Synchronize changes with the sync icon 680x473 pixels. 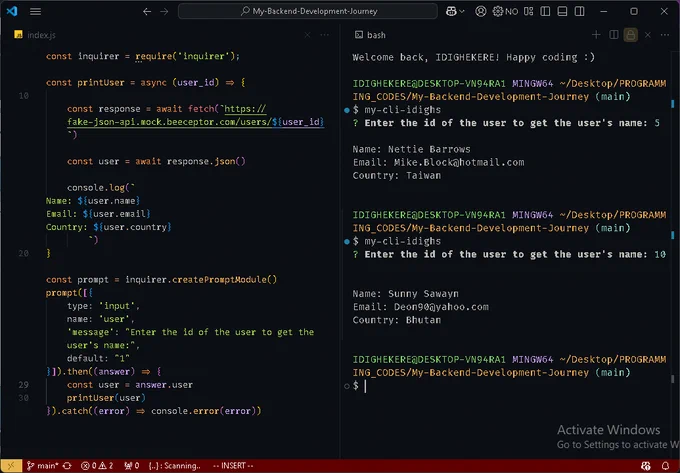(67, 466)
